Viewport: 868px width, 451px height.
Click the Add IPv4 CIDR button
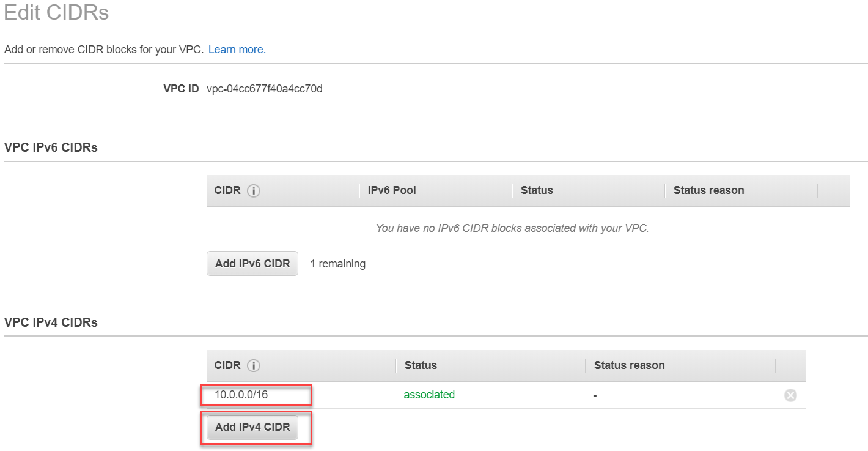coord(252,427)
